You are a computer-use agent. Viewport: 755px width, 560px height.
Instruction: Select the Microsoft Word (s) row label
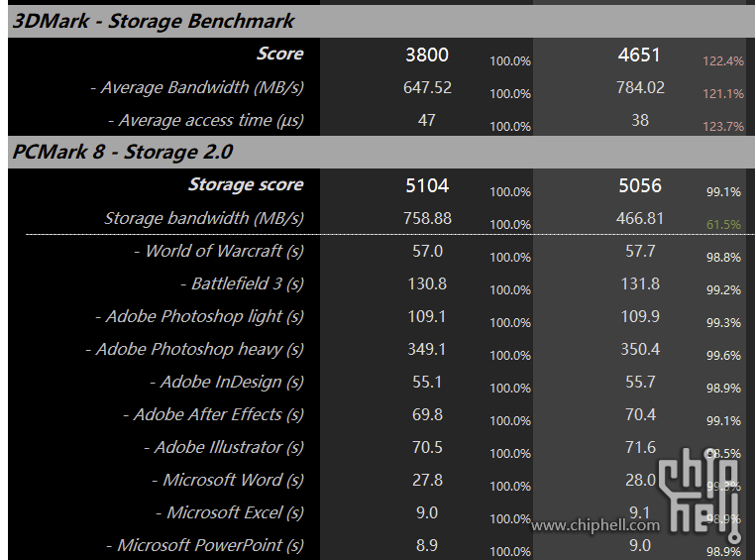pos(228,480)
